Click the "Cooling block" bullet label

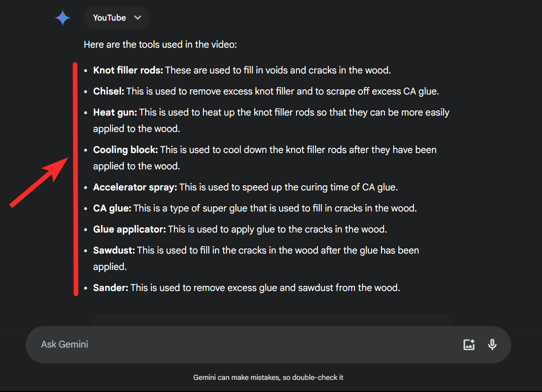125,150
